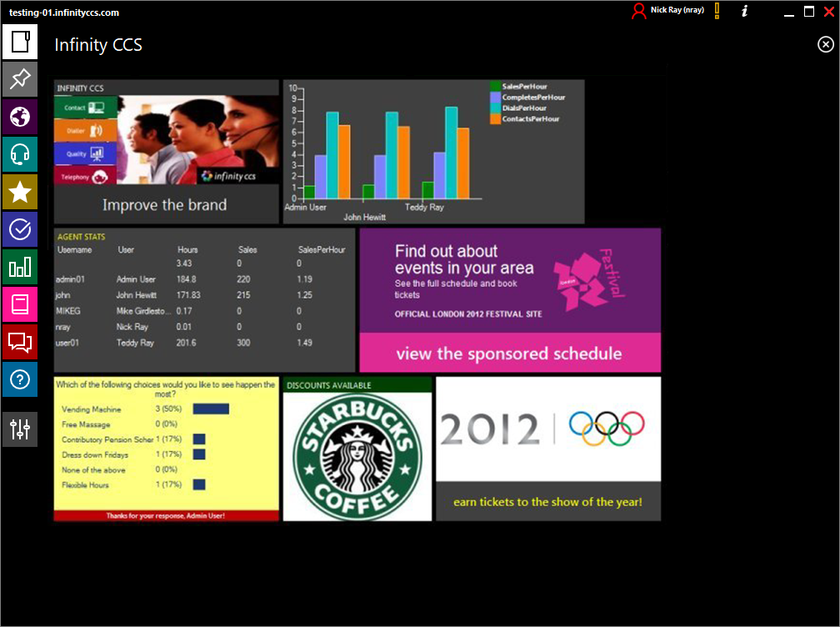This screenshot has width=840, height=627.
Task: Click the Admin User orange ContactsPerHour bar
Action: (x=344, y=162)
